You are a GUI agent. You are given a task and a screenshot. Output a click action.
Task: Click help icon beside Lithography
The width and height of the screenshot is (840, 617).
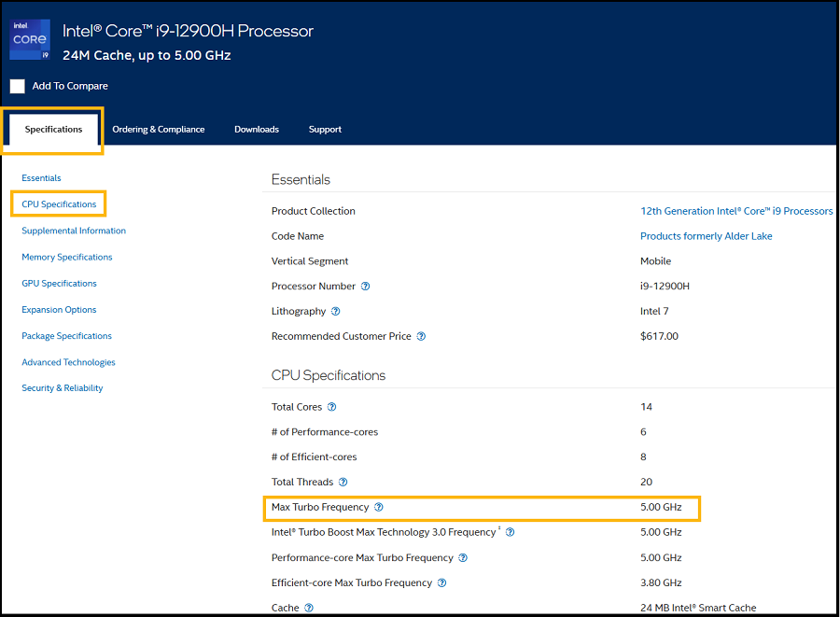tap(336, 312)
